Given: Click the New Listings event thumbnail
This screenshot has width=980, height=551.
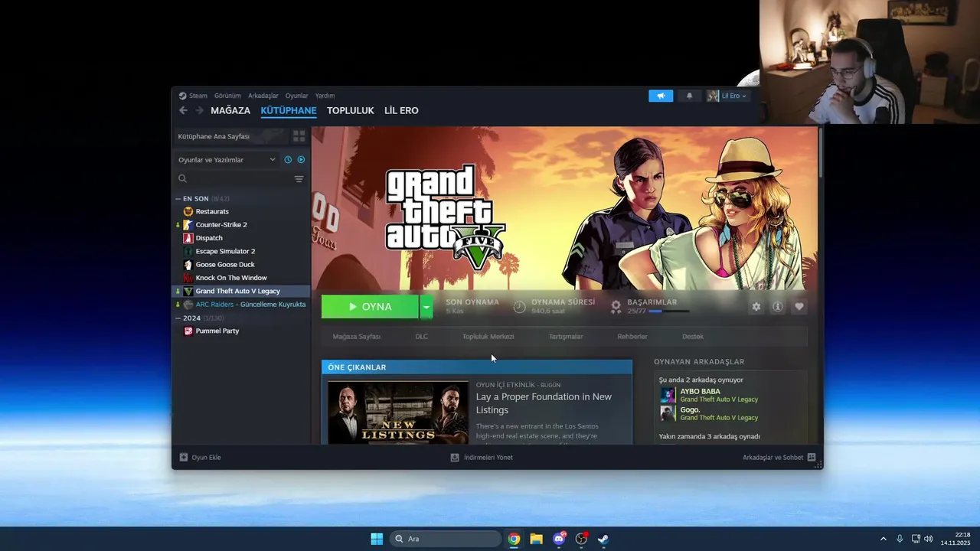Looking at the screenshot, I should (398, 412).
